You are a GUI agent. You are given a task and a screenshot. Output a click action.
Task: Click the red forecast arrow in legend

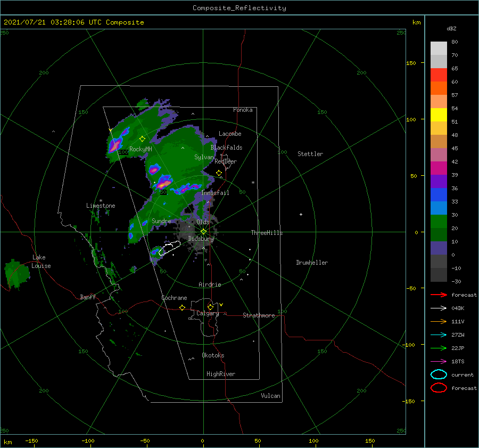coord(439,295)
